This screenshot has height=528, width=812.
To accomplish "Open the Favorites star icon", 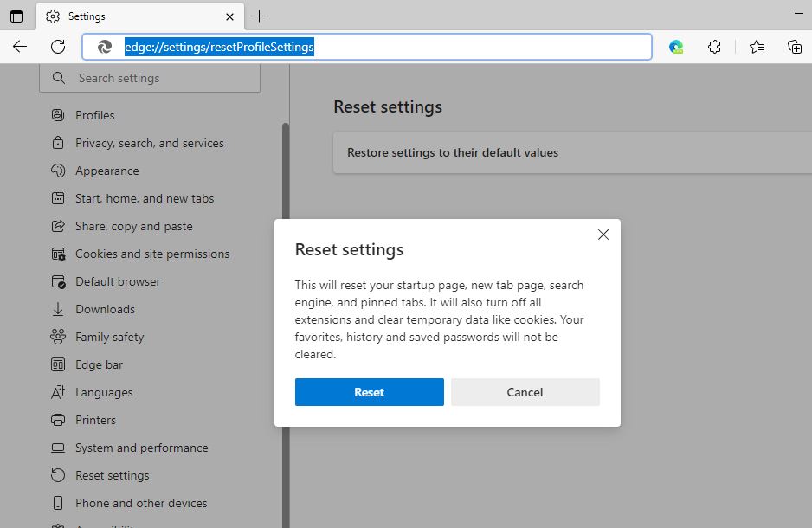I will 756,47.
